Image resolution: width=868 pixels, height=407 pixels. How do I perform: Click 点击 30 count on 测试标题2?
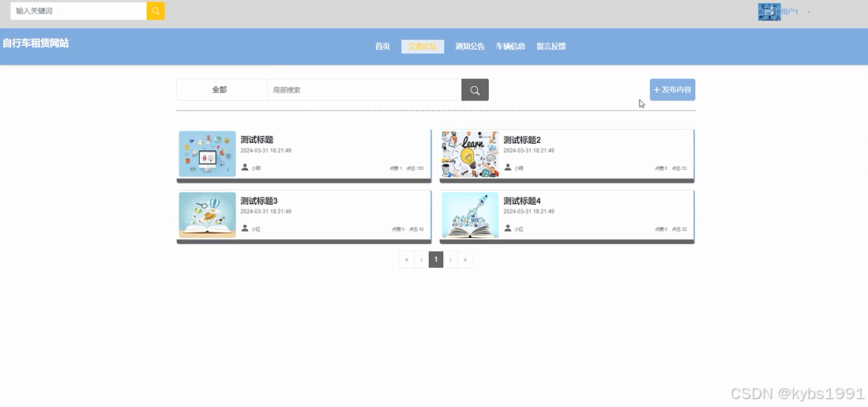(x=679, y=168)
